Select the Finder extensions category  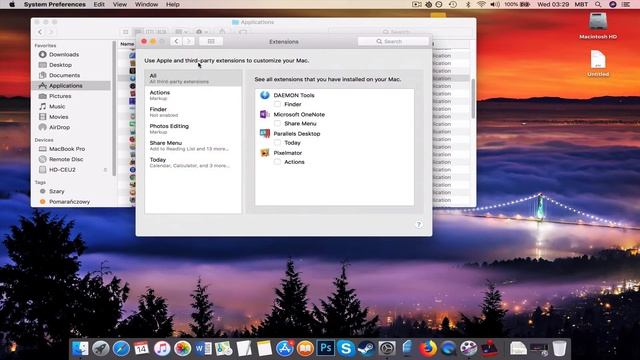(x=193, y=111)
